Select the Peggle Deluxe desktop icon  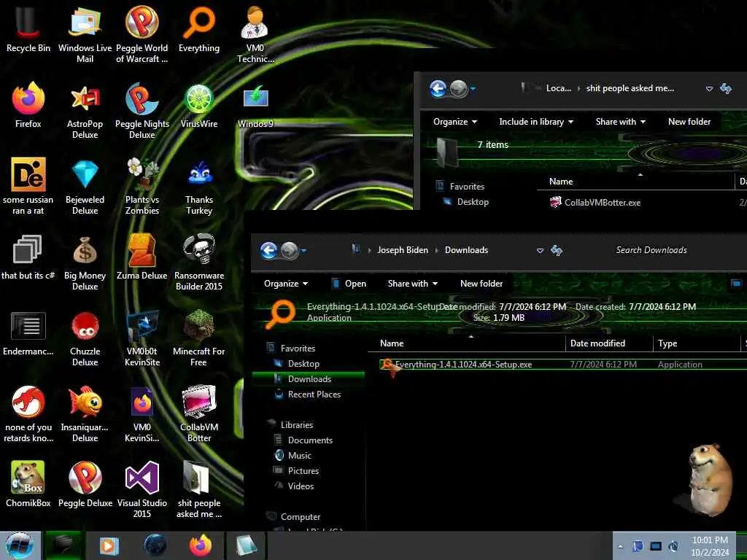coord(85,484)
